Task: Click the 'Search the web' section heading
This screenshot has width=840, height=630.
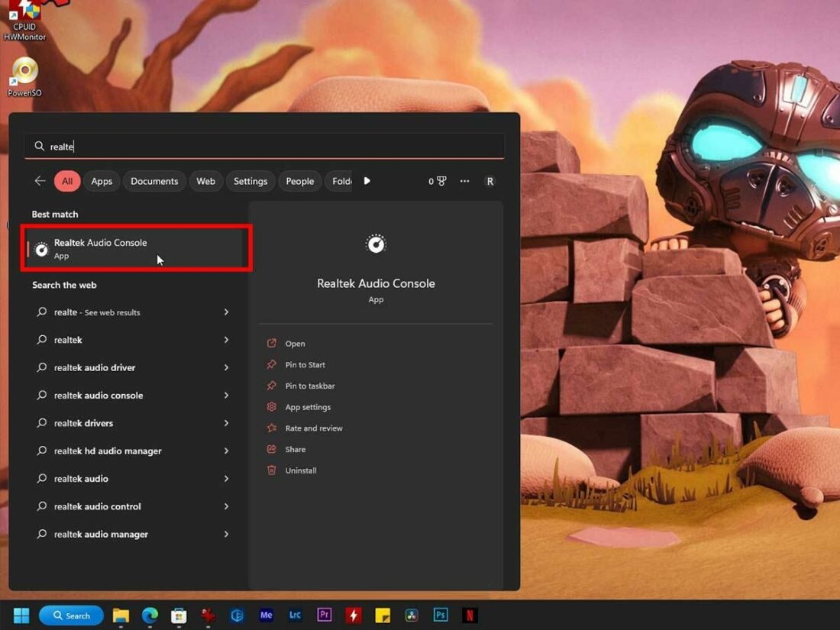Action: (64, 285)
